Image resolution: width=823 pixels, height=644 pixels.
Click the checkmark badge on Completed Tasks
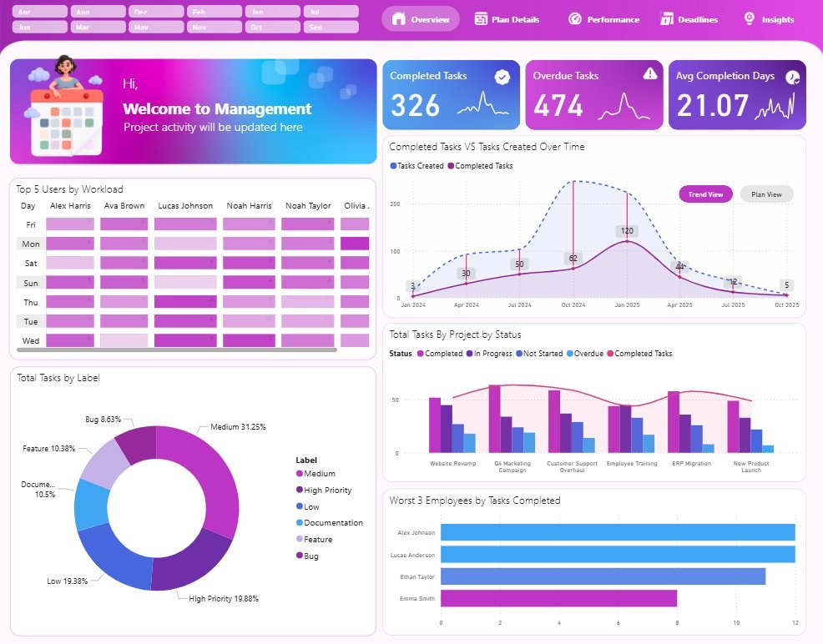[502, 77]
